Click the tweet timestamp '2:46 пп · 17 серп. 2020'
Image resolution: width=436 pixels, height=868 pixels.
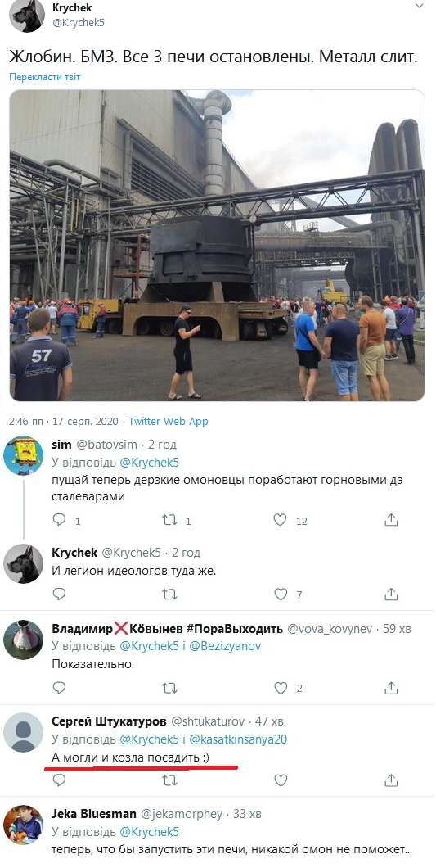click(x=64, y=421)
